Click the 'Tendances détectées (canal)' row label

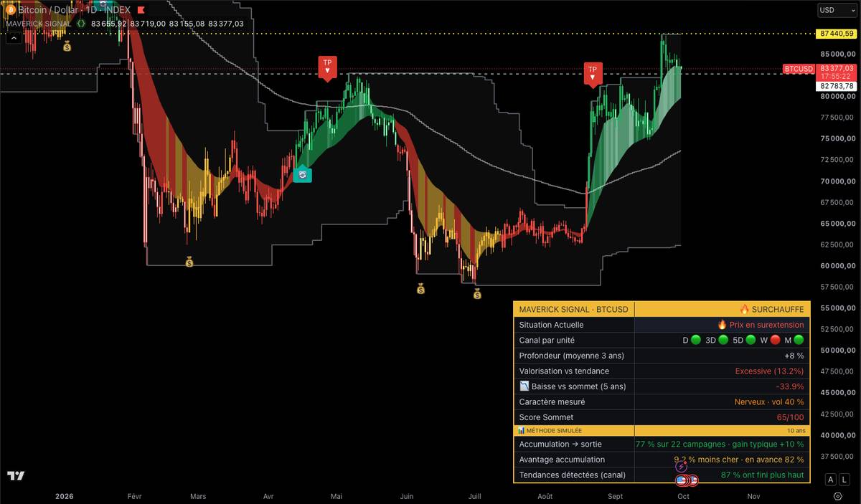click(572, 475)
